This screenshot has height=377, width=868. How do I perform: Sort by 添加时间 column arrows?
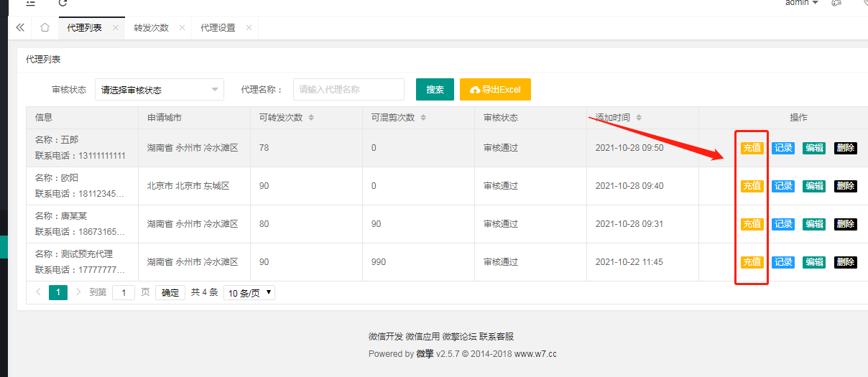point(639,118)
